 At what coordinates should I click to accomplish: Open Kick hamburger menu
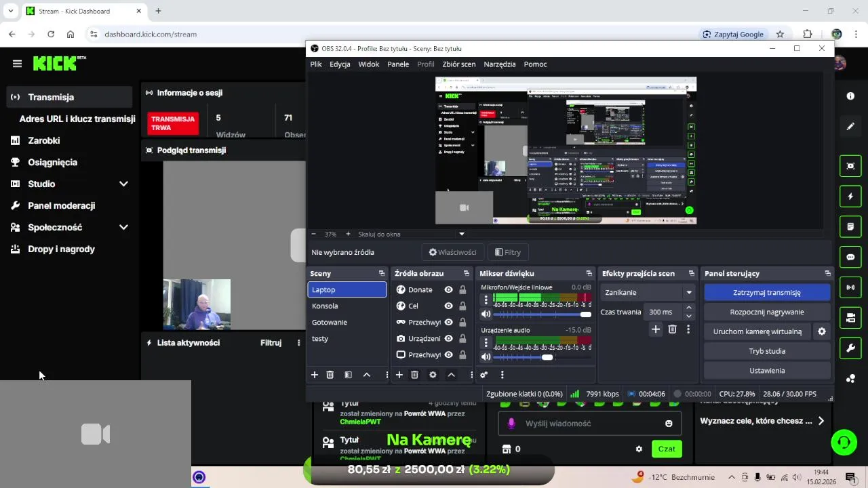[17, 64]
